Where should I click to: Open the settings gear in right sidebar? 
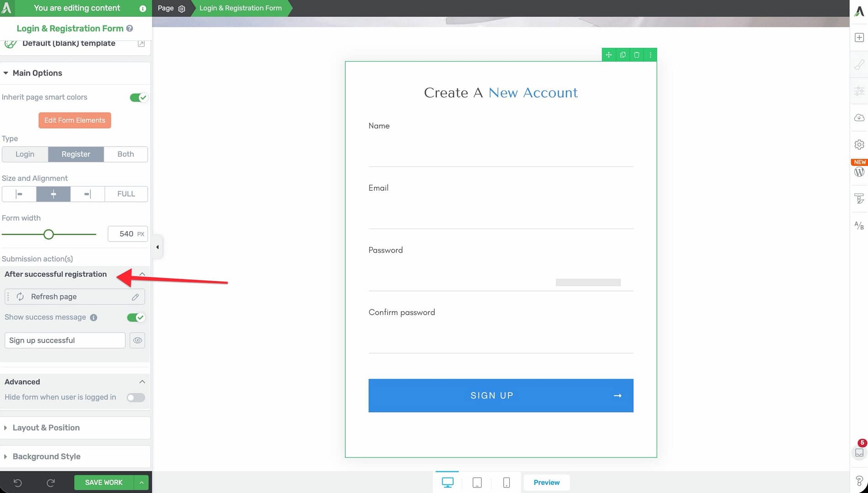[x=859, y=145]
